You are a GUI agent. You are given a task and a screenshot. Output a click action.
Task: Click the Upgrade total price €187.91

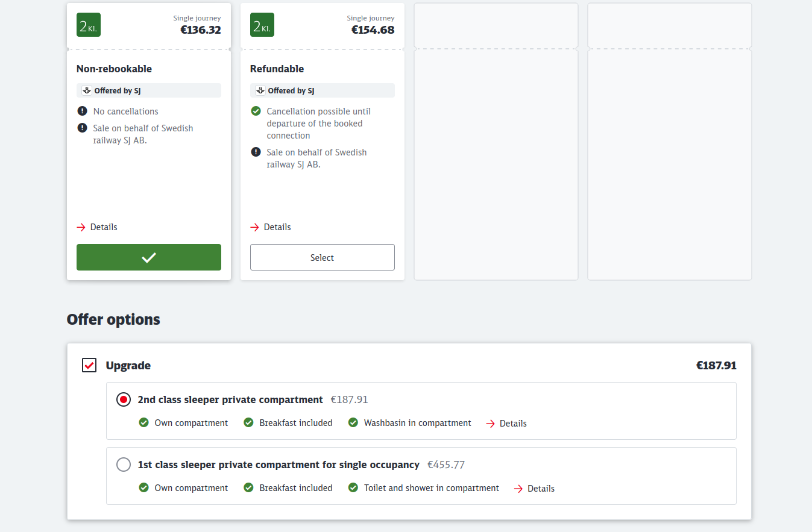[x=716, y=365]
